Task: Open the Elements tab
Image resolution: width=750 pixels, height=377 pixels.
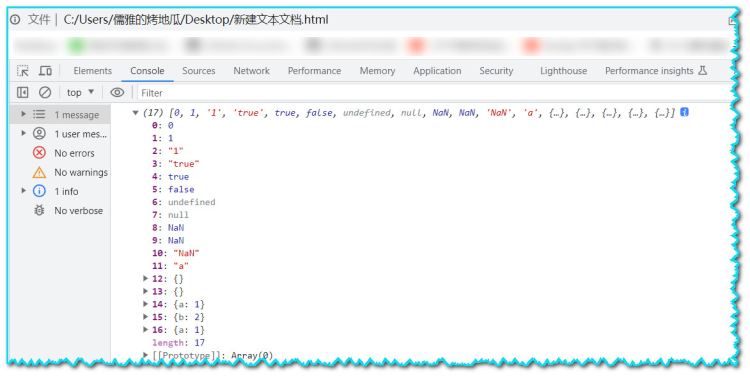Action: tap(92, 70)
